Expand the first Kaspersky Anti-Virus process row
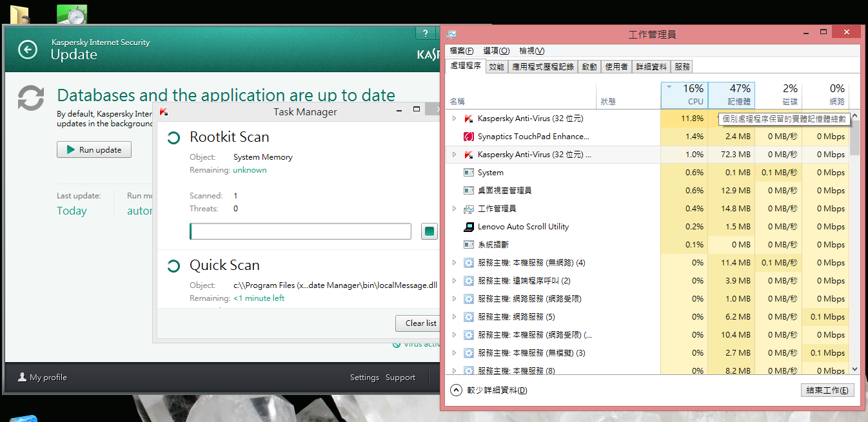This screenshot has width=868, height=422. point(454,119)
